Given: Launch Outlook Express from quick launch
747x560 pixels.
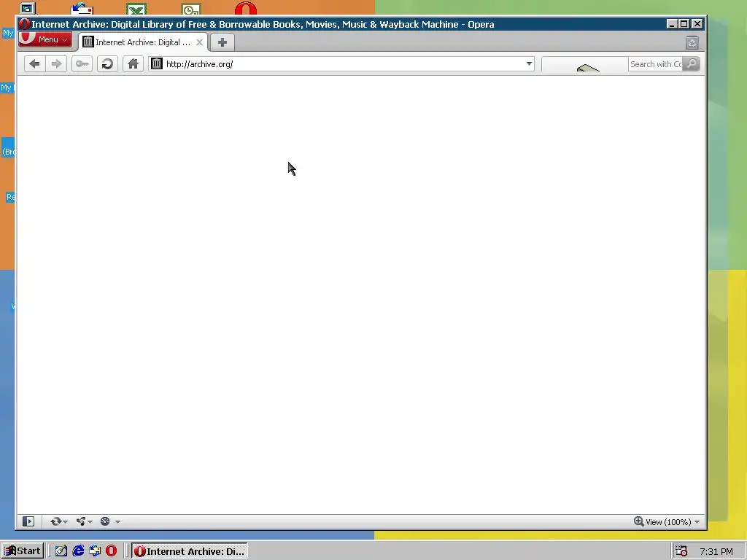Looking at the screenshot, I should [x=95, y=551].
